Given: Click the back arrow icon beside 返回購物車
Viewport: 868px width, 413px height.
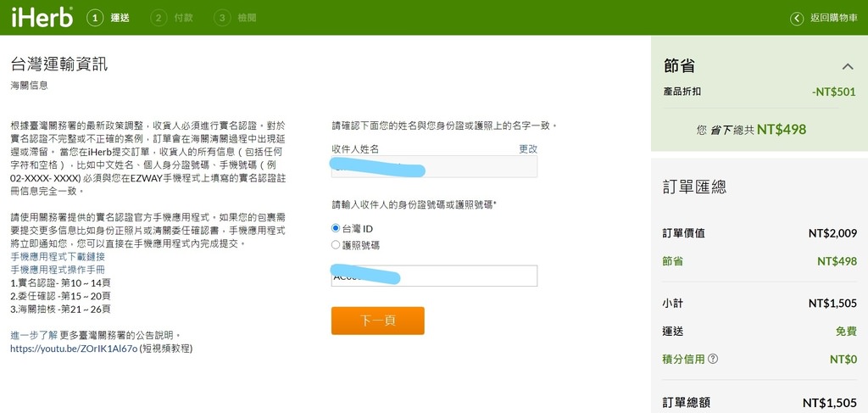Looking at the screenshot, I should point(796,19).
